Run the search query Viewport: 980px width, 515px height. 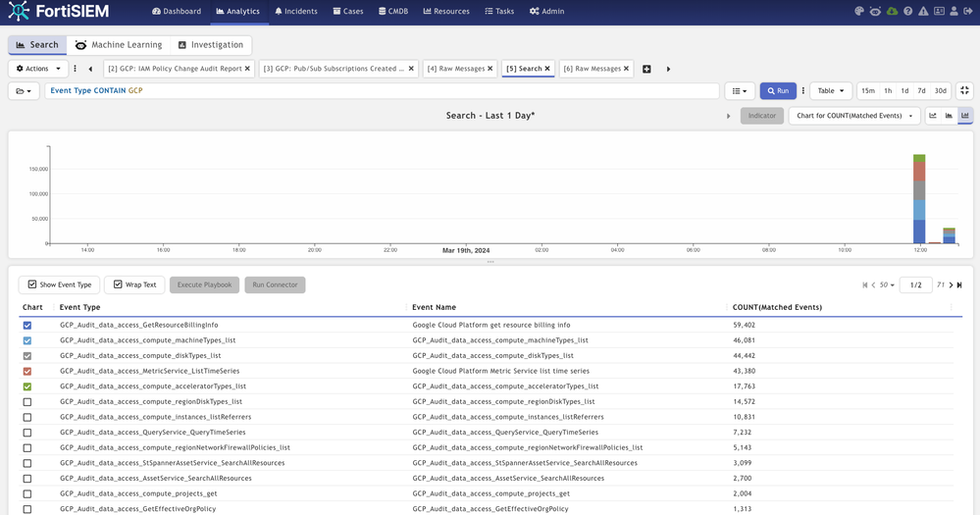click(x=778, y=91)
